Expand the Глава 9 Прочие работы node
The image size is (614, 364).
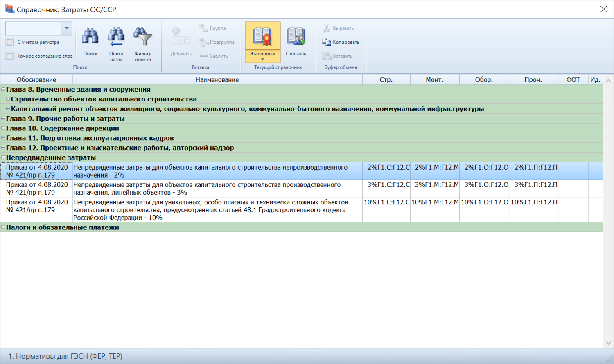[3, 119]
